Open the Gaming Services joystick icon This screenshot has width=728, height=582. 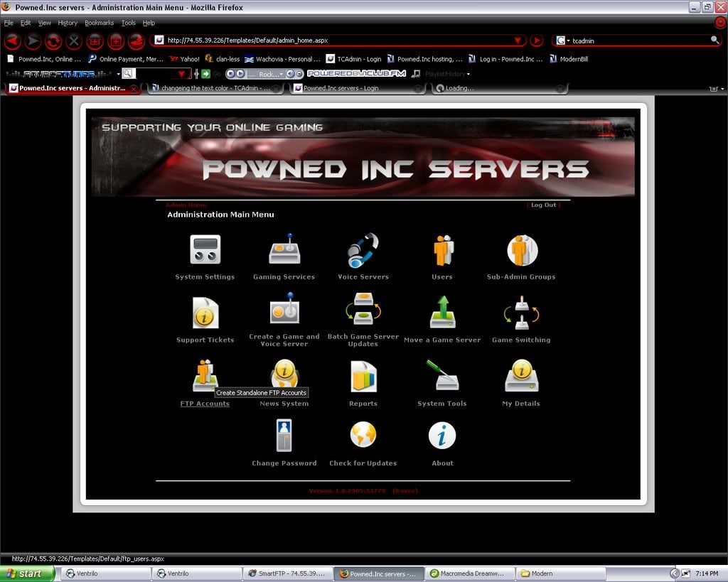(x=284, y=250)
